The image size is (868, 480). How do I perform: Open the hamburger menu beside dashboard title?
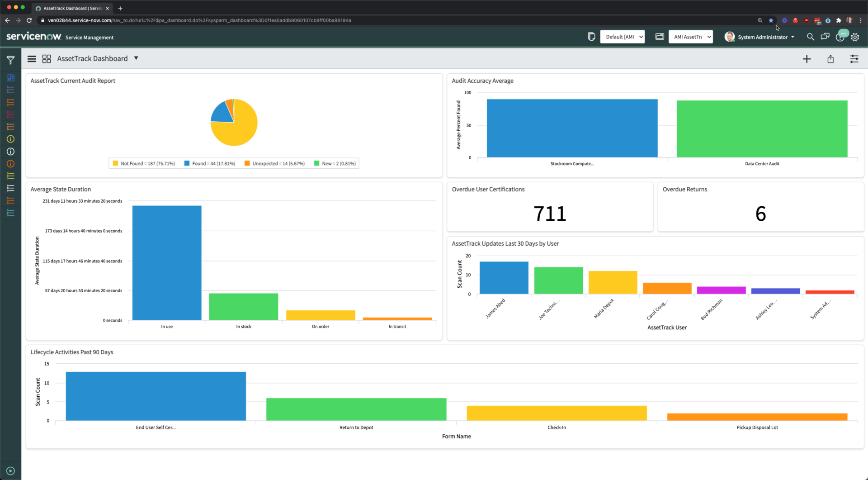(31, 58)
